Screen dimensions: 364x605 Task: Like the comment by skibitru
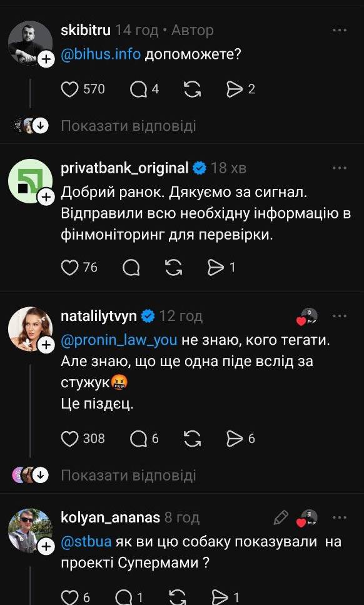click(70, 89)
